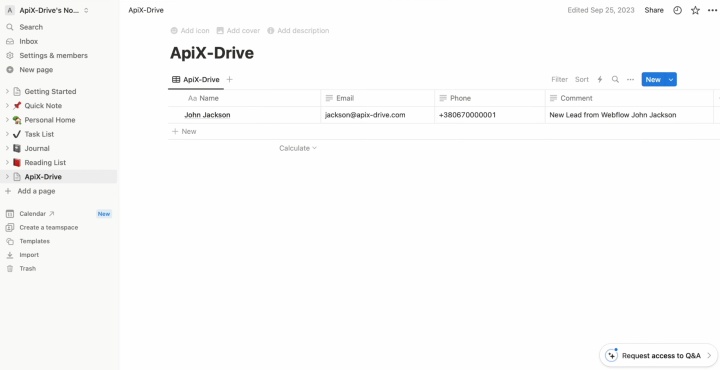The image size is (720, 370).
Task: Expand the Quick Note page chevron
Action: [7, 106]
